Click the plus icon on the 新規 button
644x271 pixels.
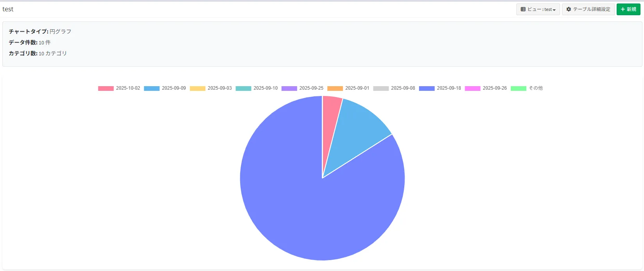pos(623,9)
